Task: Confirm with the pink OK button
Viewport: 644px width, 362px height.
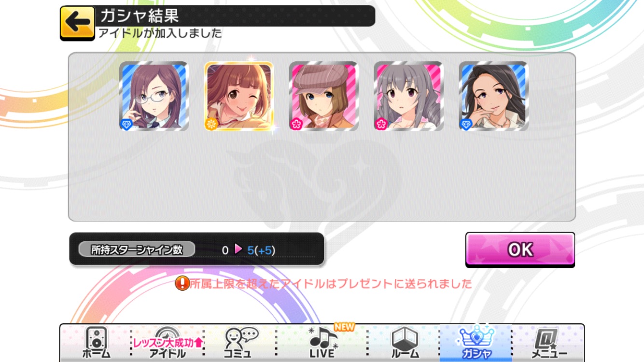Action: click(x=520, y=250)
